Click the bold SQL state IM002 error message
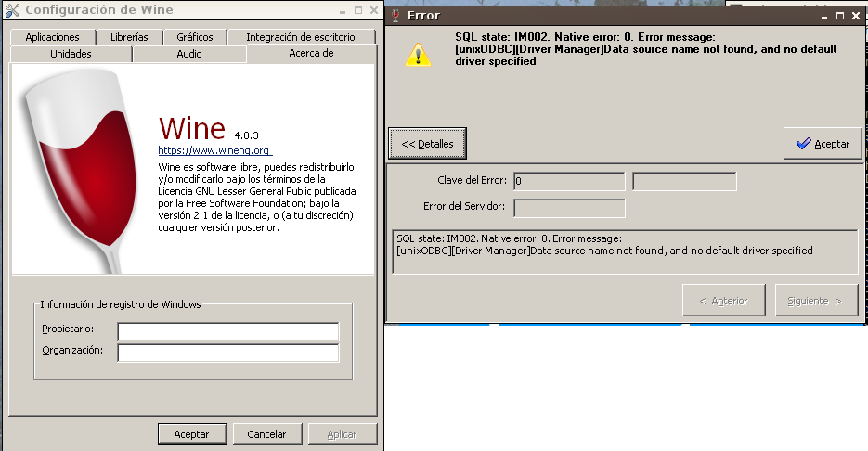Viewport: 868px width, 451px height. [x=645, y=49]
